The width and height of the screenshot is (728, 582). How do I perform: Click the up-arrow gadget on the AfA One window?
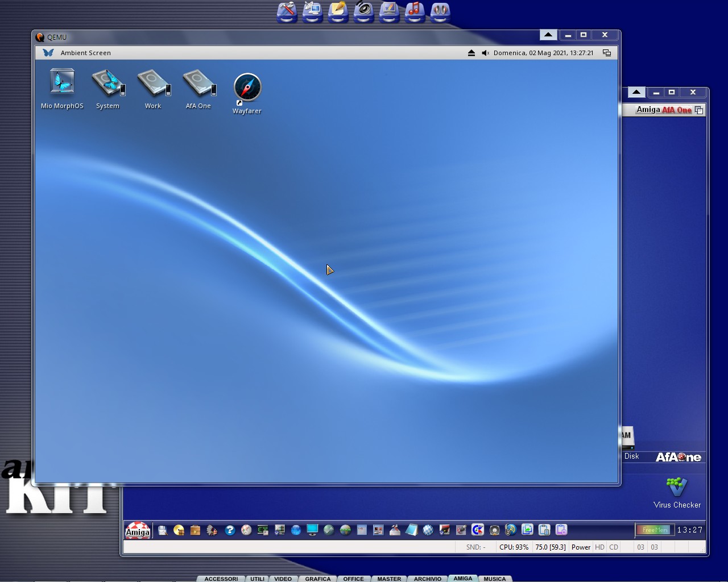(x=636, y=92)
